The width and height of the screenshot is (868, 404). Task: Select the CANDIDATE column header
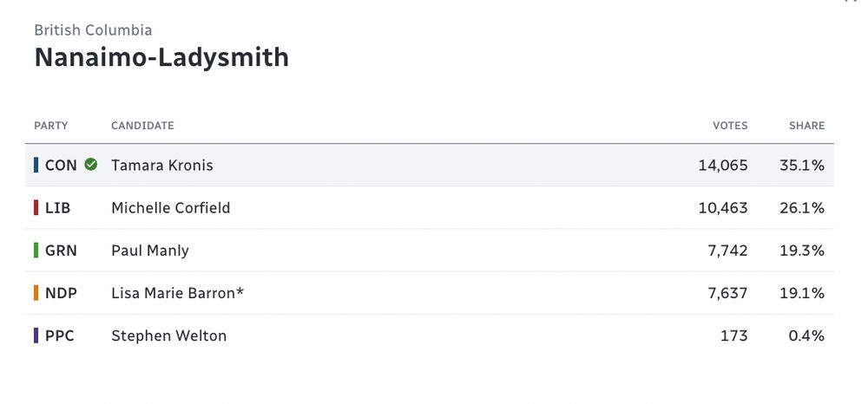[x=142, y=126]
